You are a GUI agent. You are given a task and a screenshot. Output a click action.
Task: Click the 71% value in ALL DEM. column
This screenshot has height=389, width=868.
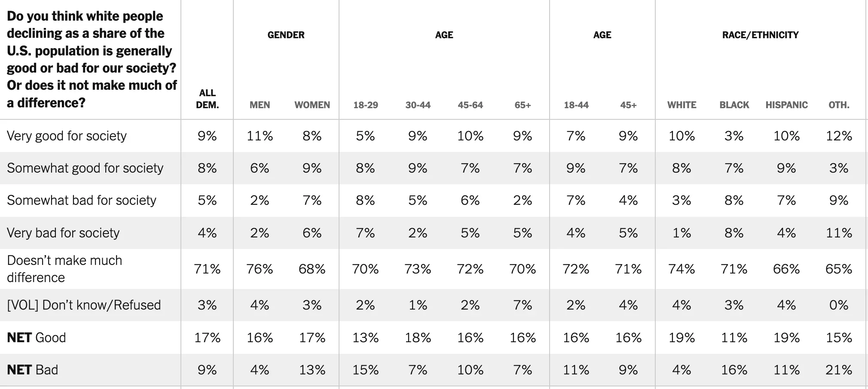coord(207,269)
